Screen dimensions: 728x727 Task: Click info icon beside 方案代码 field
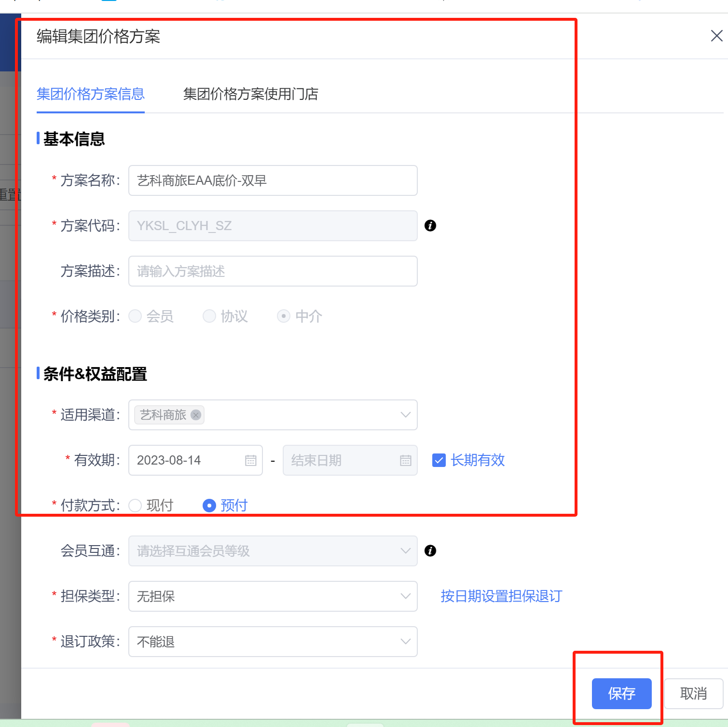pos(430,225)
